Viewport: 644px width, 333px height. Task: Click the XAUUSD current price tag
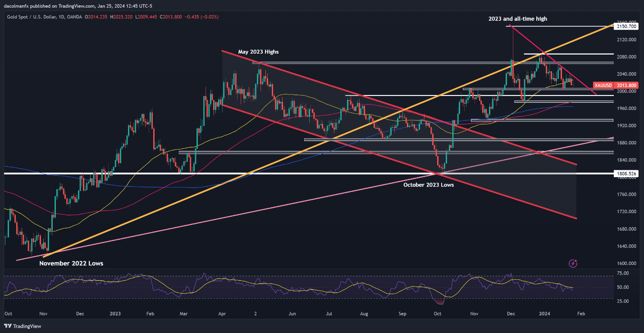tap(616, 85)
